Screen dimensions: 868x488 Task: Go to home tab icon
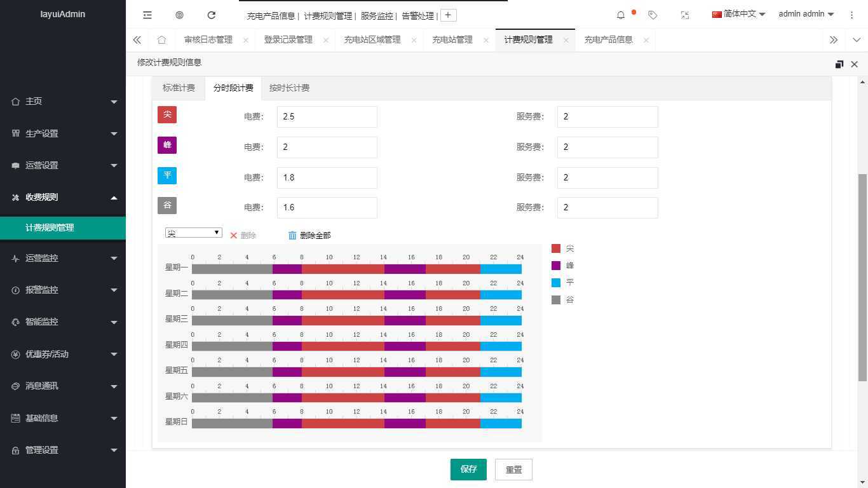(161, 39)
